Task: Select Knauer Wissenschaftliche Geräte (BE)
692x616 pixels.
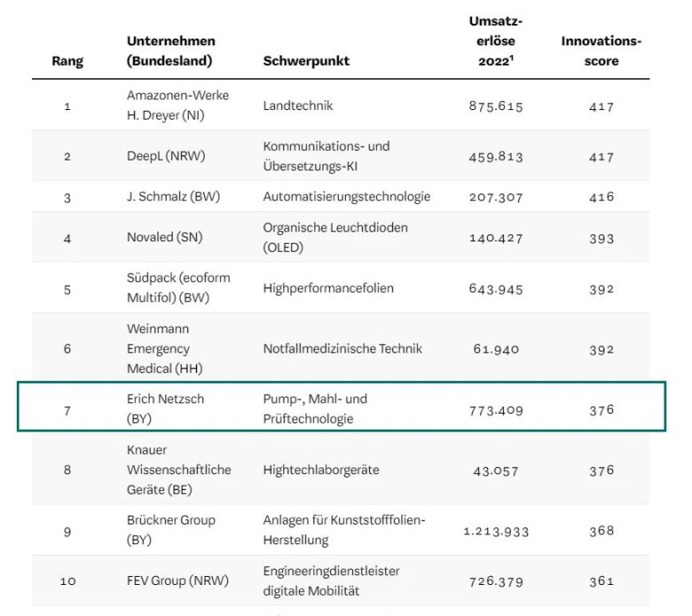Action: tap(178, 470)
